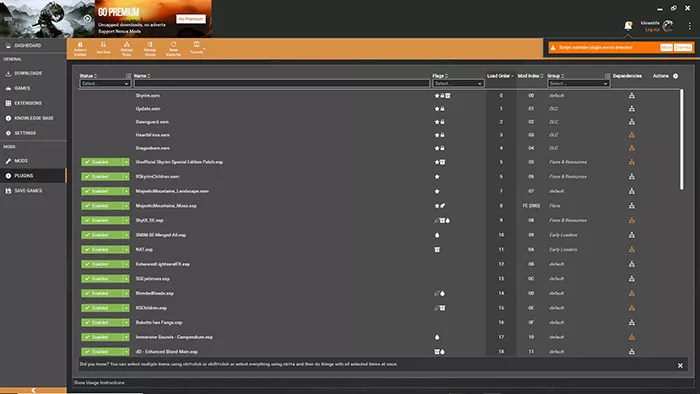Click the user profile avatar
This screenshot has height=394, width=700.
click(668, 26)
